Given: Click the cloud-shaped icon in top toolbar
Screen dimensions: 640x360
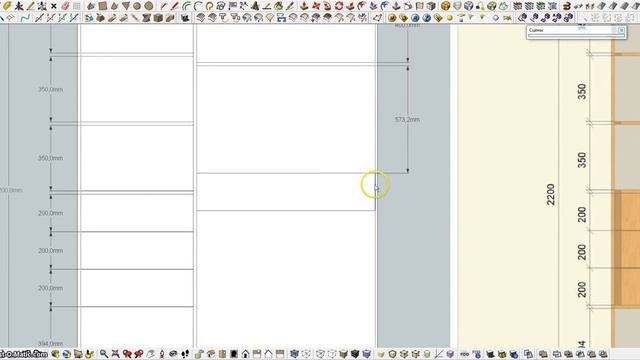Looking at the screenshot, I should [503, 6].
